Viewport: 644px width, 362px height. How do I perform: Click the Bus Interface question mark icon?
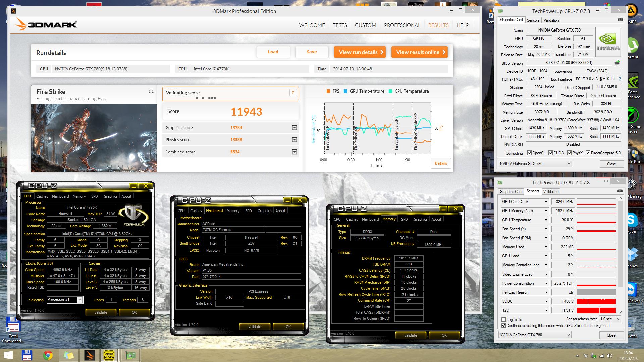point(620,79)
